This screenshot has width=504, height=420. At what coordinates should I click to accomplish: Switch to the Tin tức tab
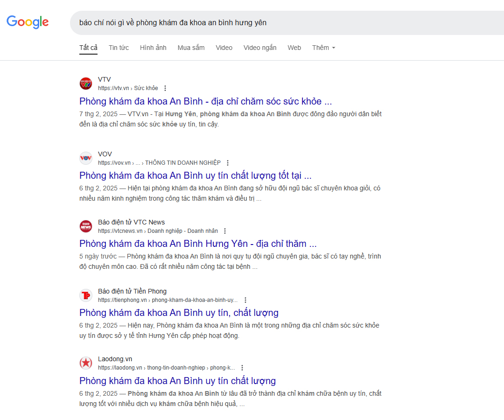[119, 48]
